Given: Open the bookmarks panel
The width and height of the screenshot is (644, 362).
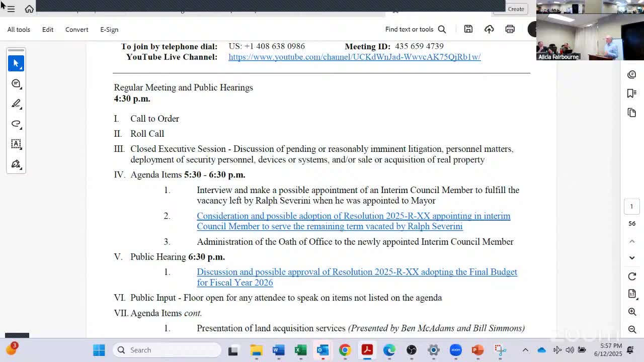Looking at the screenshot, I should click(632, 94).
